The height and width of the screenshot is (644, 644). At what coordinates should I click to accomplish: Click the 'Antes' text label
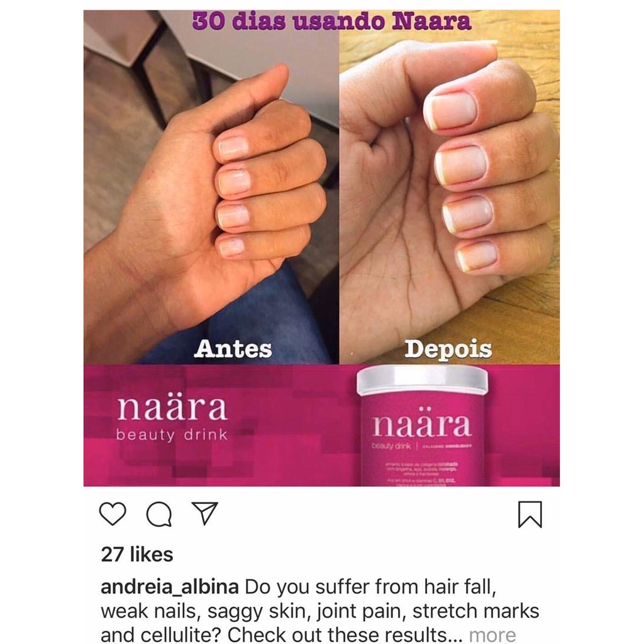click(x=233, y=348)
